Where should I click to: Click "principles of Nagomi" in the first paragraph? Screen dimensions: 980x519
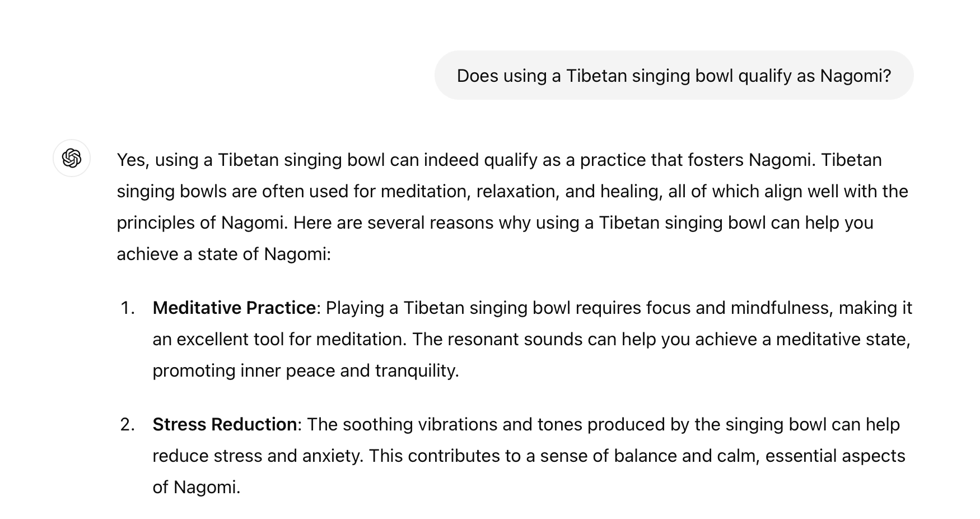point(202,223)
